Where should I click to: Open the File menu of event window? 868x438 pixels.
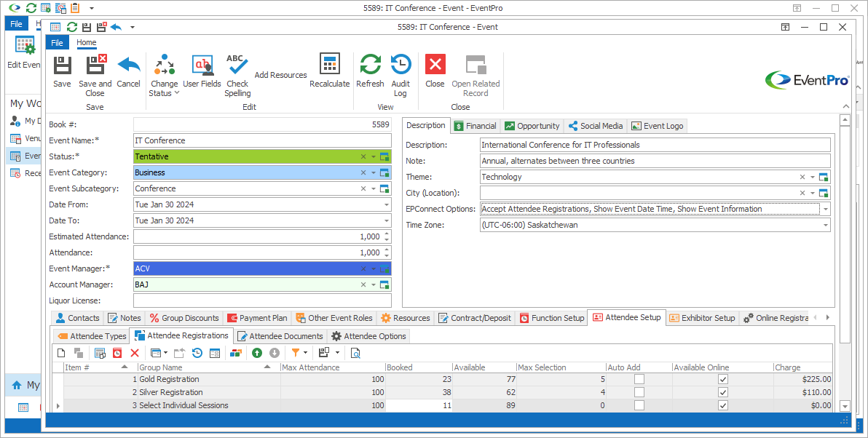[57, 43]
